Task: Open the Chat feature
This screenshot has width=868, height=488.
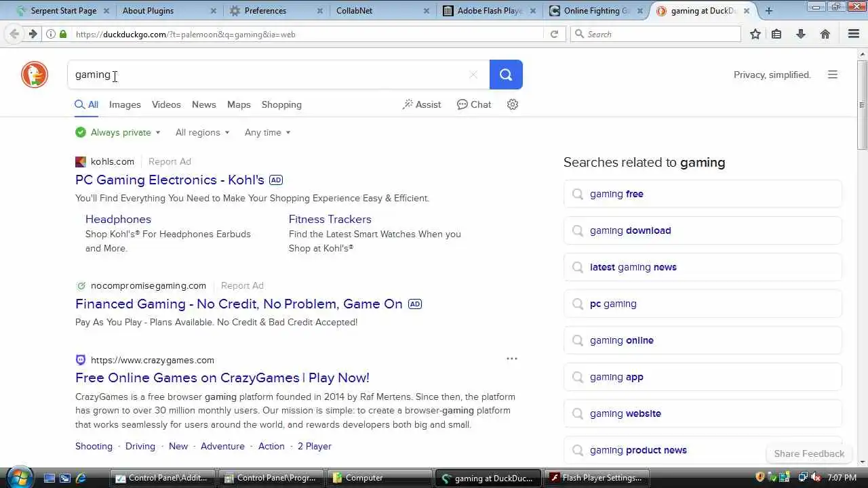Action: [474, 104]
